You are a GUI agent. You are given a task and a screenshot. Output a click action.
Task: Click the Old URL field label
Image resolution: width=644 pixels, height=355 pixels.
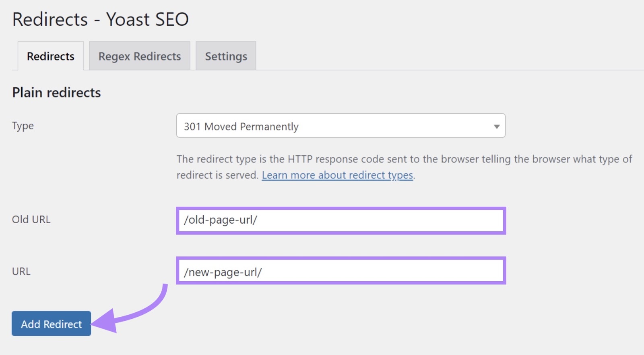coord(31,220)
